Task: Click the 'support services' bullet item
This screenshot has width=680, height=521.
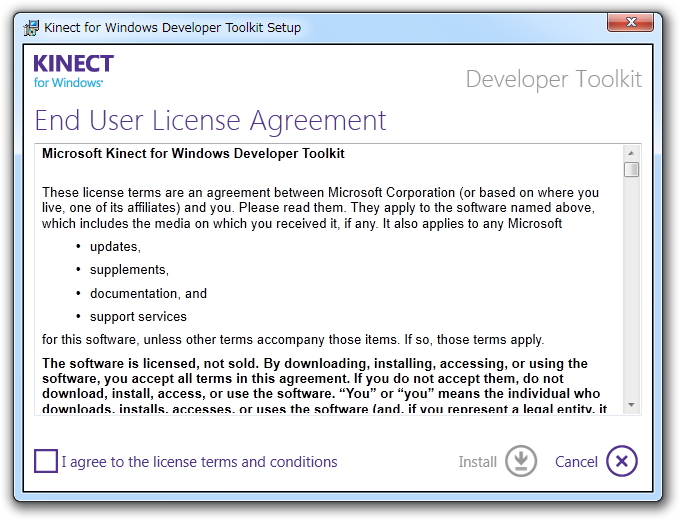Action: coord(138,317)
